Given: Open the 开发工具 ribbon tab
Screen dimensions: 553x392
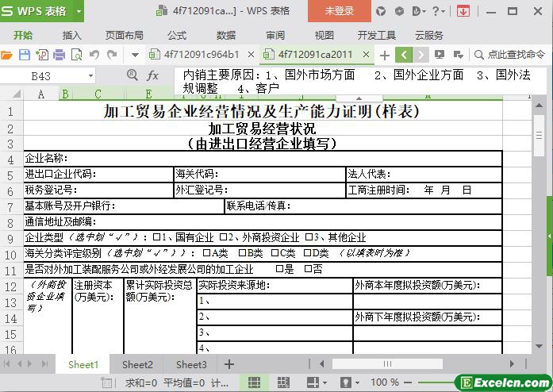Looking at the screenshot, I should pos(377,35).
